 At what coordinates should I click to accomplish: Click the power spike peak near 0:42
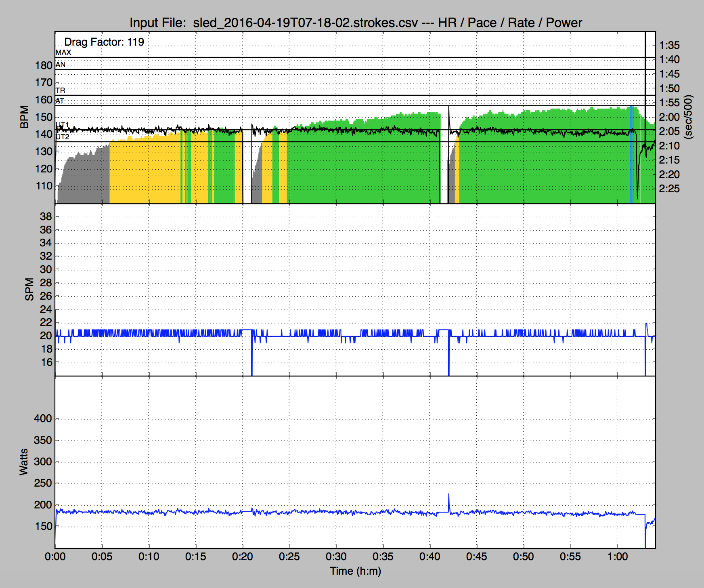point(448,494)
